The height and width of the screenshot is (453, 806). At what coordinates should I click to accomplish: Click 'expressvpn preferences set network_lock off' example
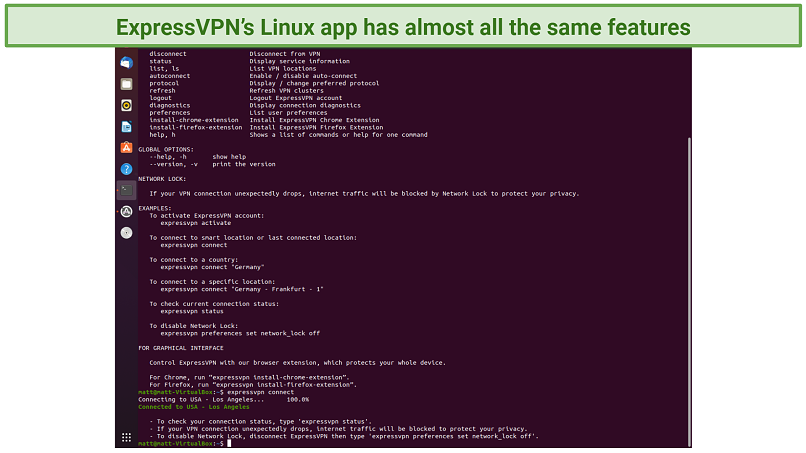(x=240, y=333)
